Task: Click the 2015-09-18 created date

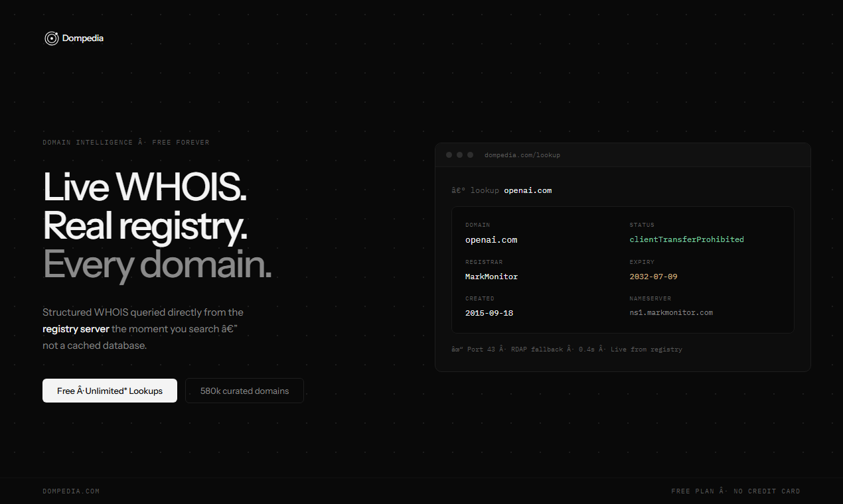Action: [489, 312]
